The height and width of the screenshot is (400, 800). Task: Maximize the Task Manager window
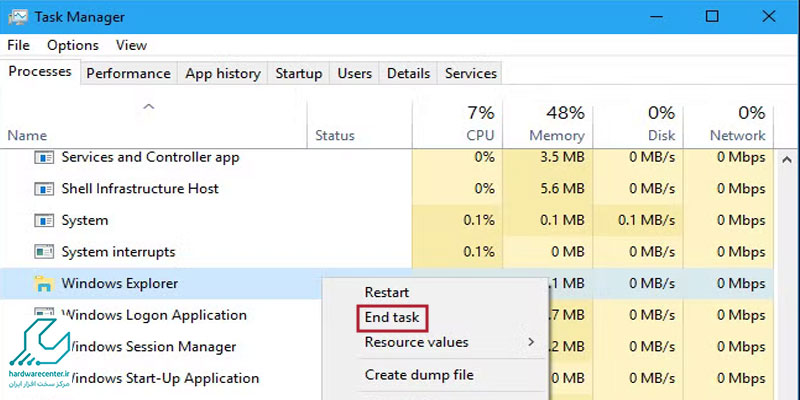(712, 17)
